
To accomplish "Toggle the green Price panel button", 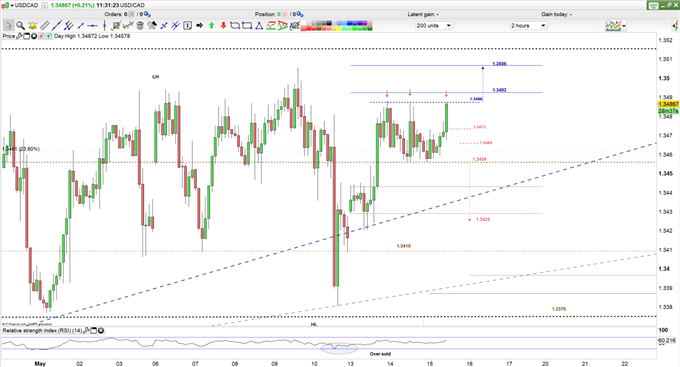I will [x=48, y=36].
